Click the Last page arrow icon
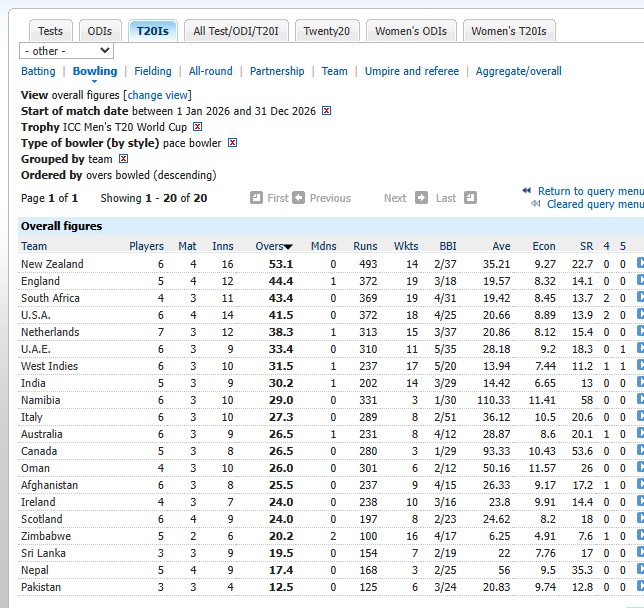The height and width of the screenshot is (608, 644). pyautogui.click(x=467, y=198)
